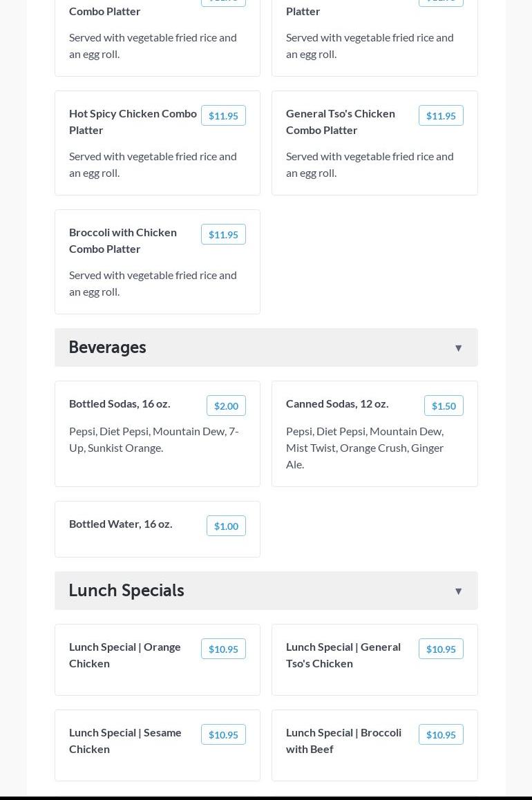Screen dimensions: 532x800
Task: Click Lunch Special Sesame Chicken $10.95 price
Action: point(223,735)
